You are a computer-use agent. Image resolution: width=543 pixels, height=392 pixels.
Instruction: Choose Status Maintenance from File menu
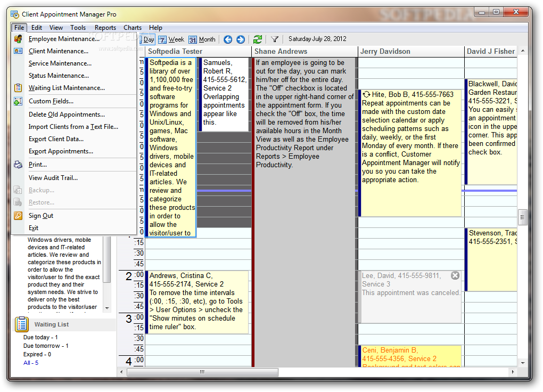click(x=74, y=76)
